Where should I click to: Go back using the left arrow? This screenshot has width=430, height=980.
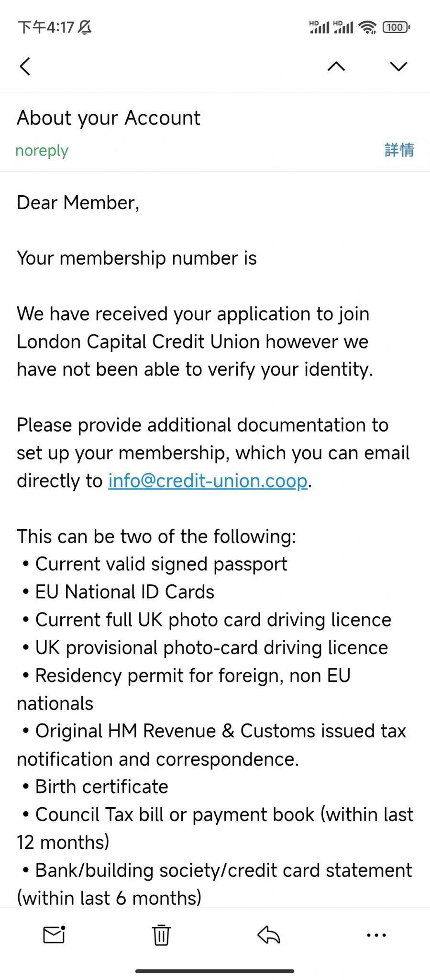click(25, 67)
